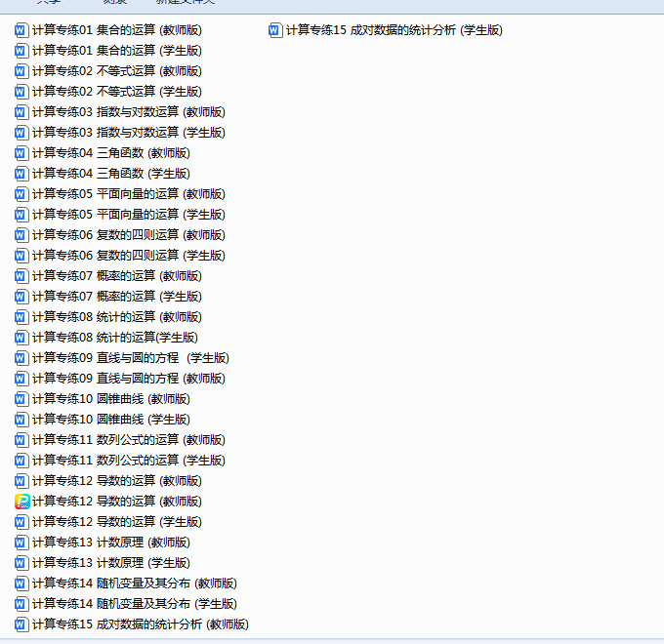Click Word icon of 计算专练10 圆锥曲线 (学生版)
This screenshot has height=644, width=664.
pyautogui.click(x=22, y=420)
